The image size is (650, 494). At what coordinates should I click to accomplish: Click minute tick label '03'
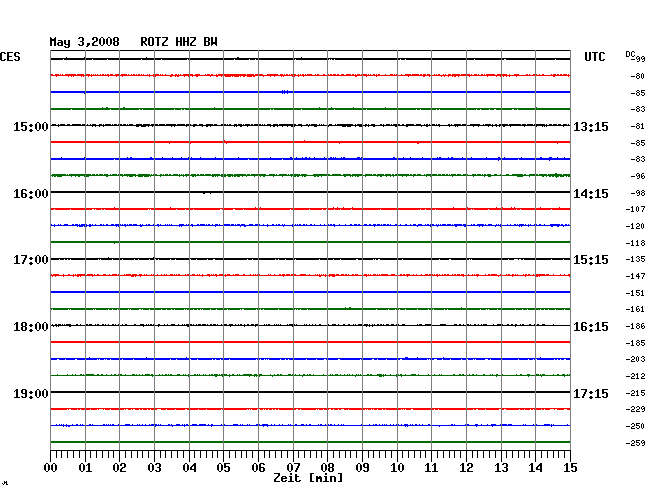(154, 468)
